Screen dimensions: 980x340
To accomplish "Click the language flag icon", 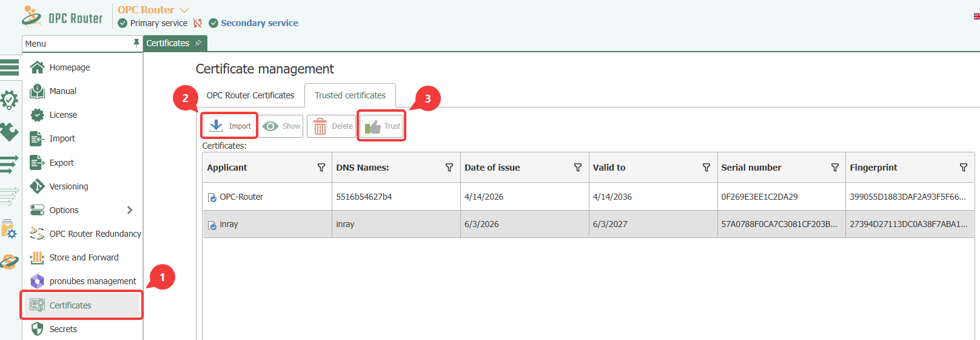I will [x=976, y=16].
